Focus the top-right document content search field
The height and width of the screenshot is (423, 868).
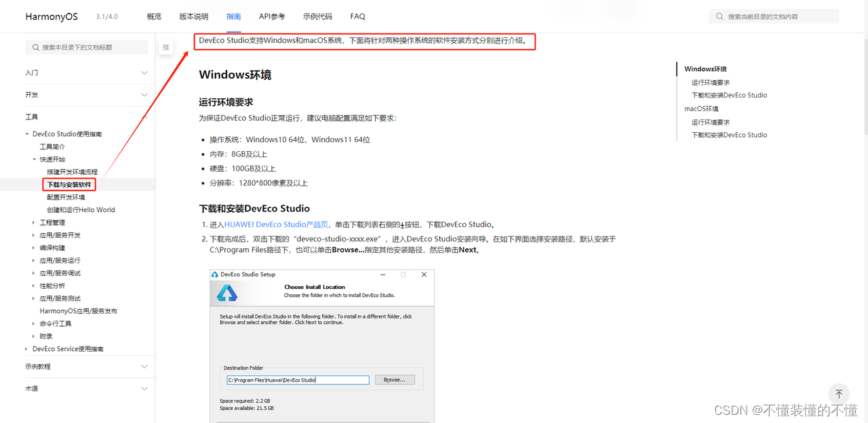(774, 16)
